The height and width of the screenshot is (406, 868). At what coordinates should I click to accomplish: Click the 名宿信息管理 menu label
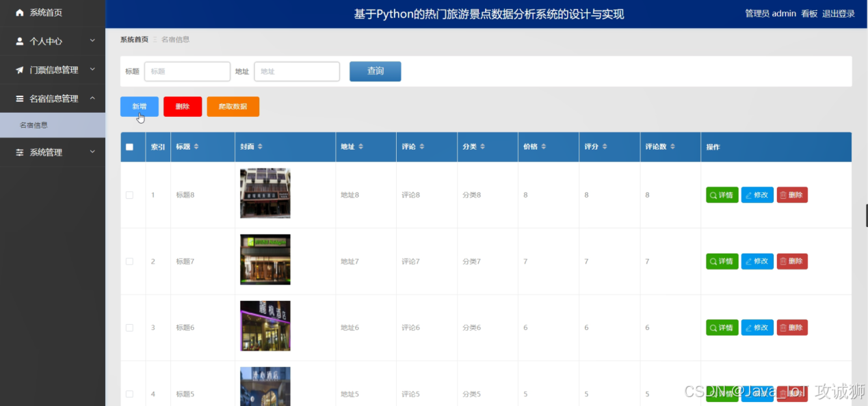pos(54,98)
